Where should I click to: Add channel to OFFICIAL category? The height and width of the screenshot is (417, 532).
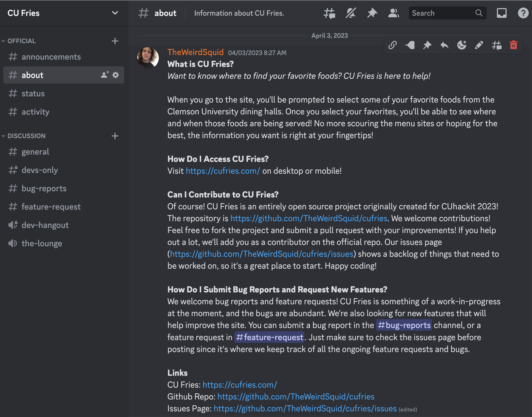coord(115,41)
